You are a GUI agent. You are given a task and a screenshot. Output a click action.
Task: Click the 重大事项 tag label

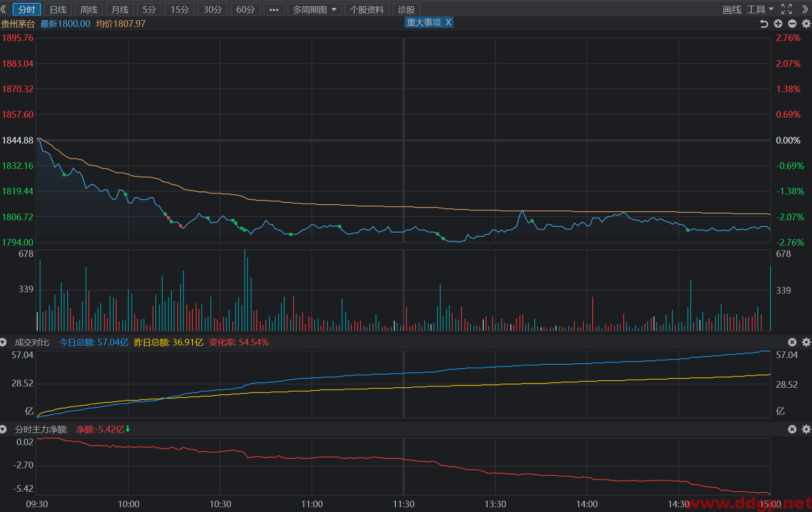[424, 23]
